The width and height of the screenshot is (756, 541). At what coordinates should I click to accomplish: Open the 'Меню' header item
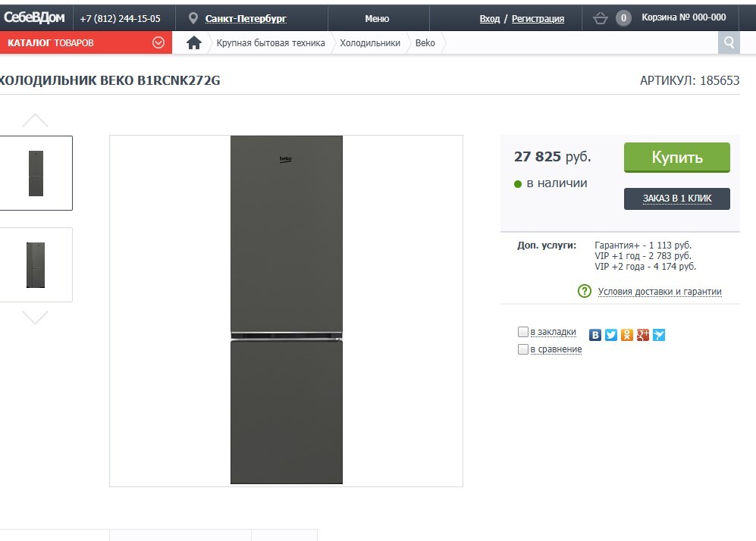(377, 18)
